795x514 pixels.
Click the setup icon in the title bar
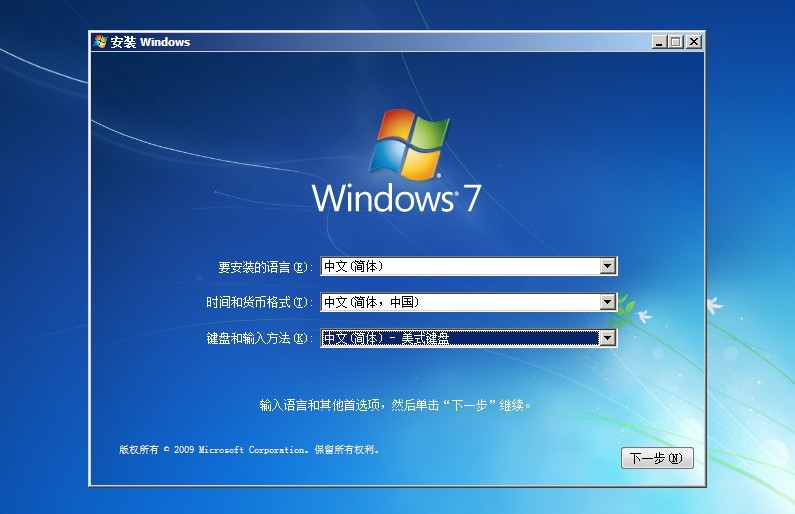coord(100,42)
